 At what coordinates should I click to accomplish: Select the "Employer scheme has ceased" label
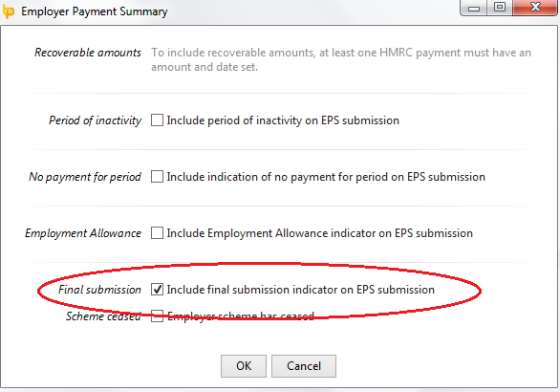coord(241,316)
